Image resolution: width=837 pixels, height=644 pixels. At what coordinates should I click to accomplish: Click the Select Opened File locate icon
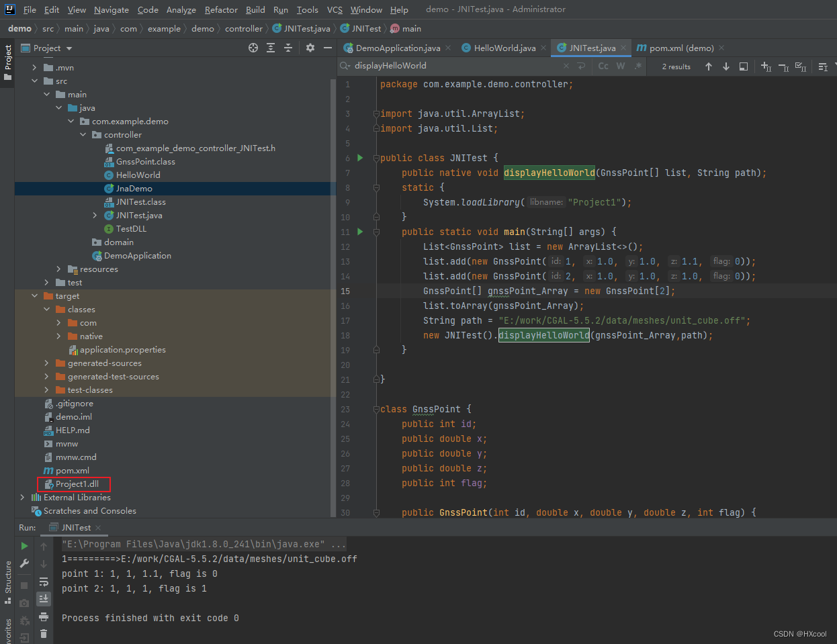[x=253, y=48]
